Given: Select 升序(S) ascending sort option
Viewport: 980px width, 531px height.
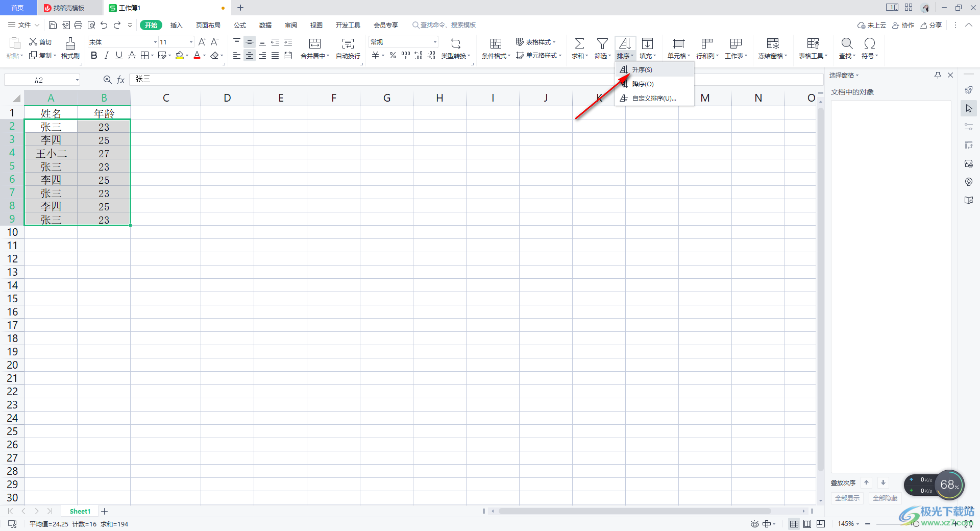Looking at the screenshot, I should (654, 69).
